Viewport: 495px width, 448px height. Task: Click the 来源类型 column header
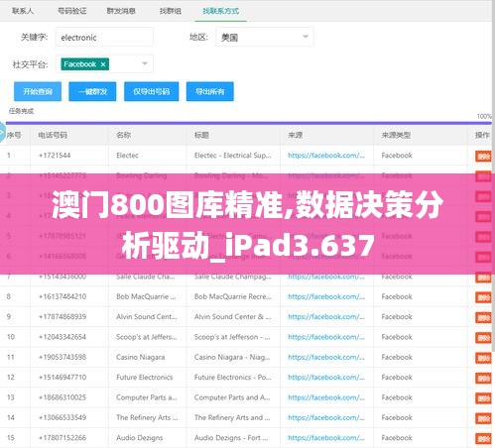pos(396,135)
